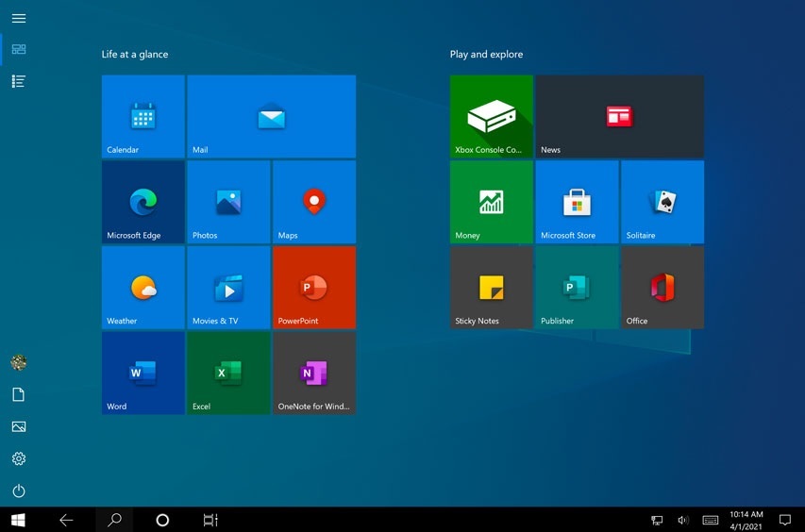Launch the Solitaire game tile
Screen dimensions: 805x532
662,202
